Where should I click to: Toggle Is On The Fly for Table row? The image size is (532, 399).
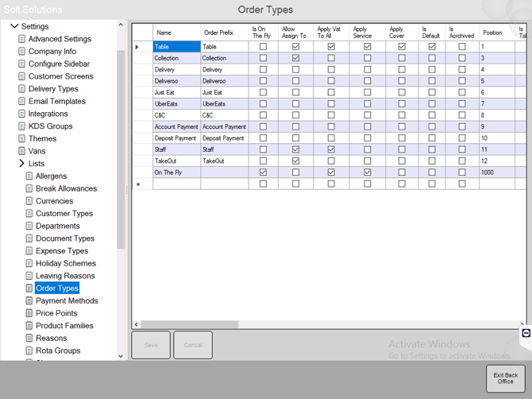tap(264, 47)
